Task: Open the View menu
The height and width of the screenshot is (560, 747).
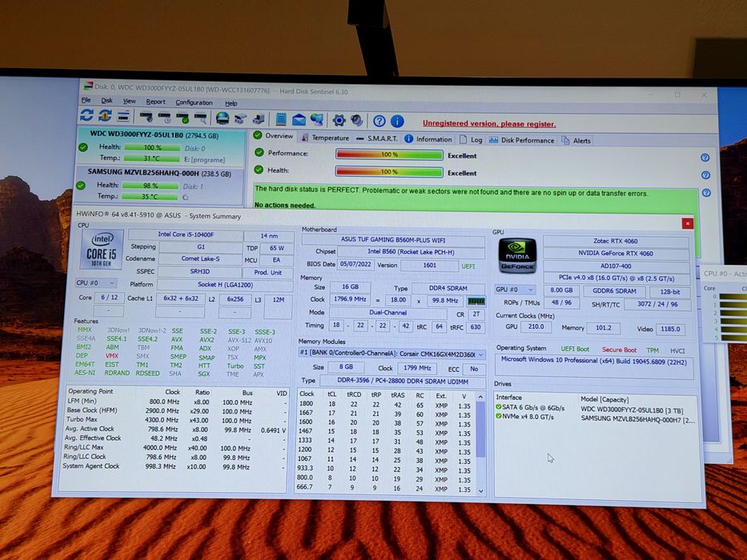Action: coord(129,101)
